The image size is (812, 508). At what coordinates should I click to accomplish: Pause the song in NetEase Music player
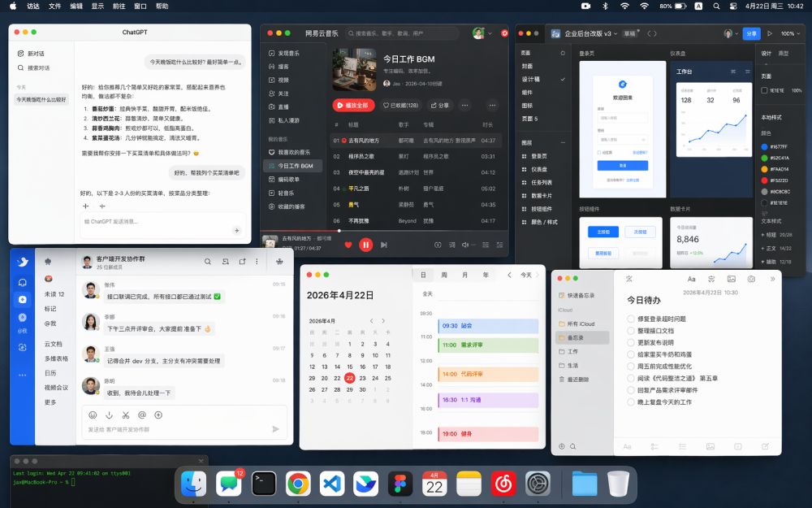[x=366, y=244]
